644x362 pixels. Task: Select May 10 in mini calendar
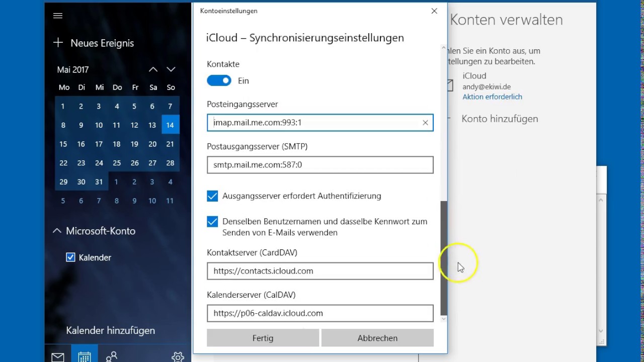tap(99, 125)
